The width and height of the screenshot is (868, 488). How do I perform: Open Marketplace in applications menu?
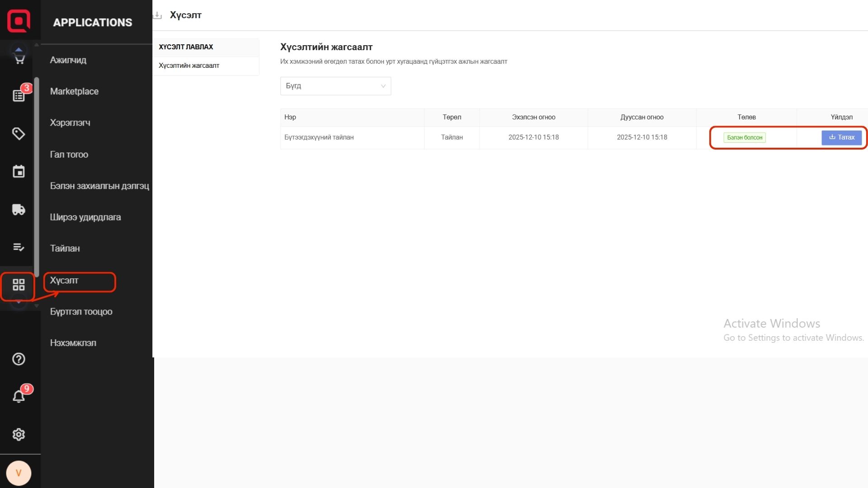pos(75,91)
